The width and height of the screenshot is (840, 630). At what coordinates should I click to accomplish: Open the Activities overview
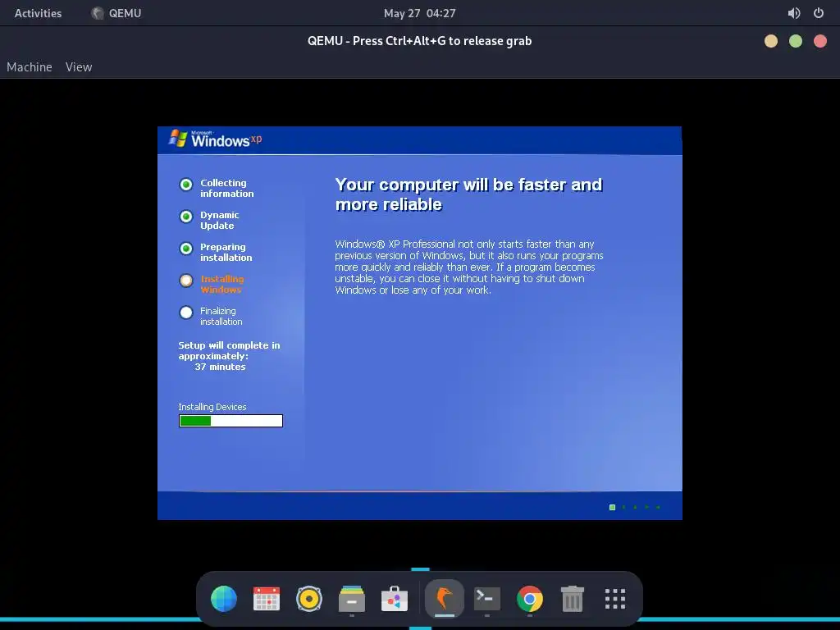[38, 13]
